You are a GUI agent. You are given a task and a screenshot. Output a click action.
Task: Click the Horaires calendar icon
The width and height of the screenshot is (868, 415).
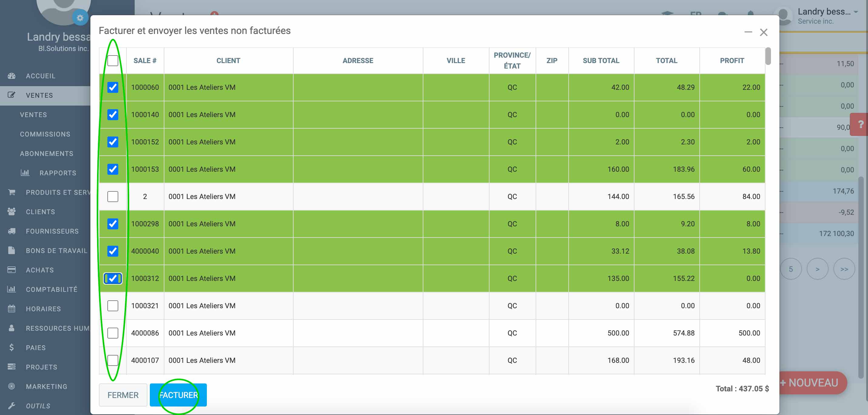pos(12,309)
